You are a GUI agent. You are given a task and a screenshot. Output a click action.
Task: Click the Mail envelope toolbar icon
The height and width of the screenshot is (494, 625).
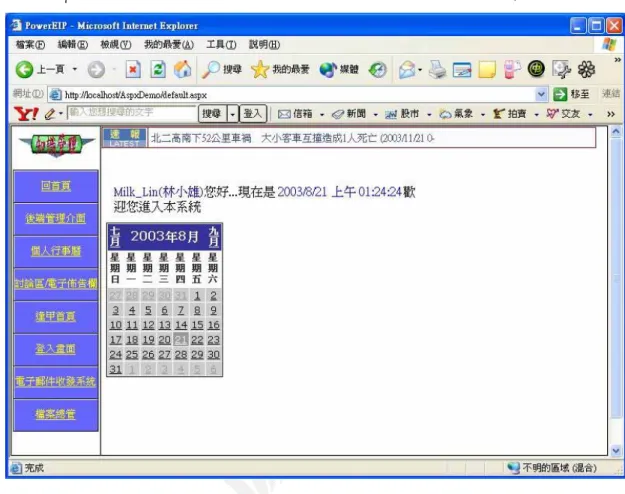click(x=407, y=70)
